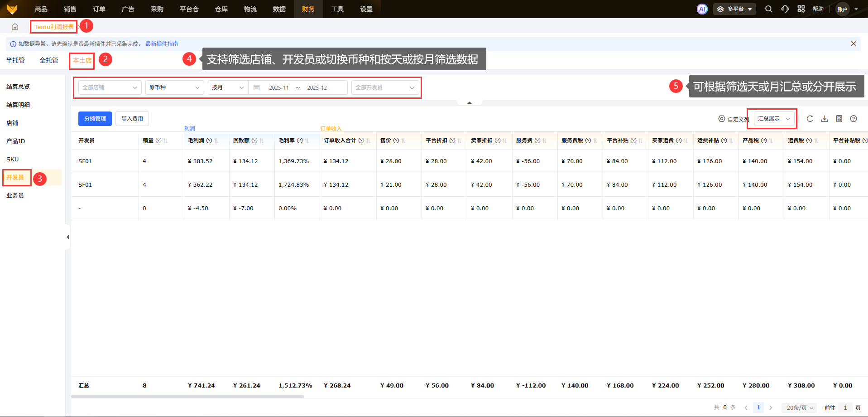
Task: Open the 最新插件指南 link
Action: coord(162,44)
